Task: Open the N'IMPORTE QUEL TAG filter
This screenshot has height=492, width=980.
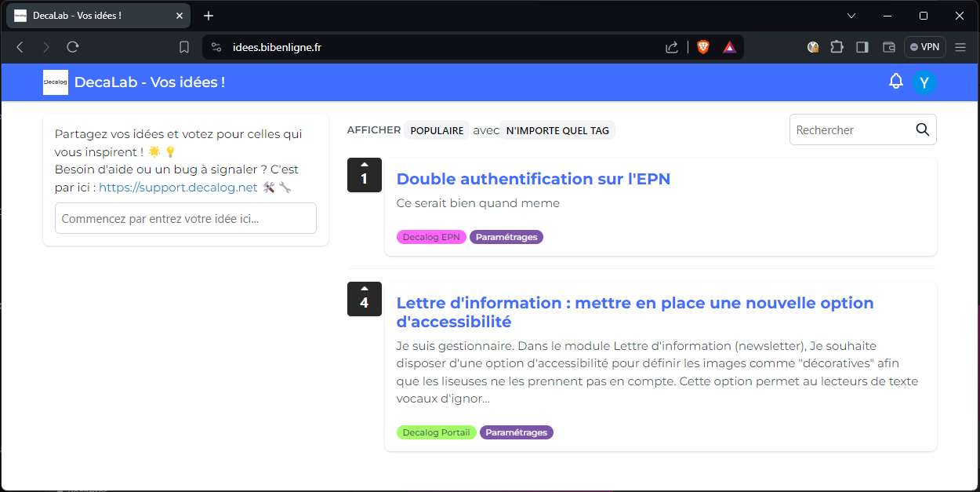Action: pyautogui.click(x=557, y=130)
